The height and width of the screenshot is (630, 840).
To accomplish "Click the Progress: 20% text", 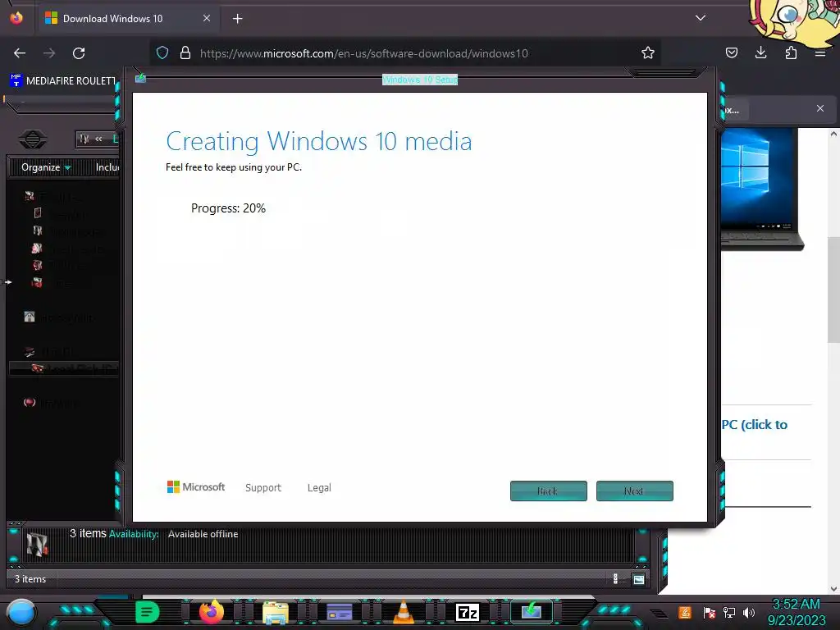I will (228, 208).
